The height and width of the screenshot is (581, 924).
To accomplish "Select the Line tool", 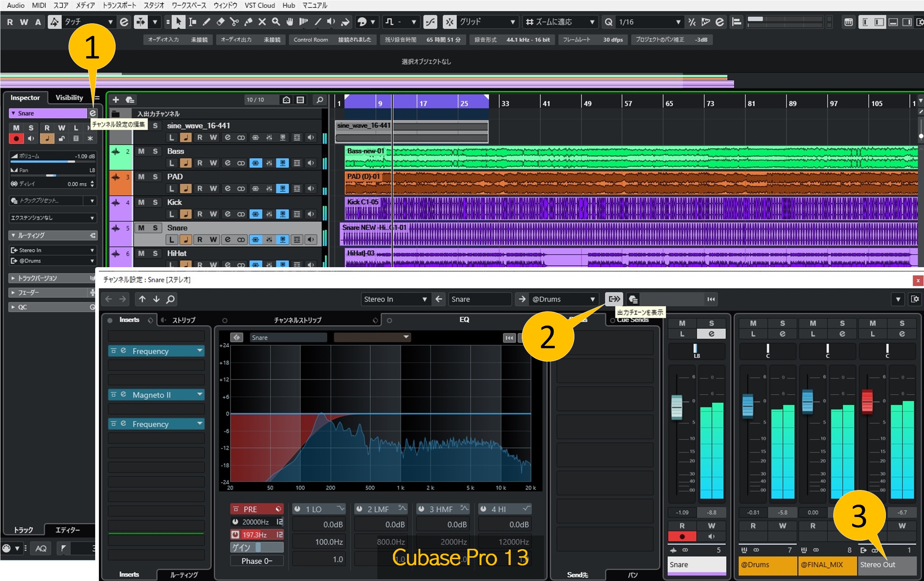I will click(x=318, y=22).
